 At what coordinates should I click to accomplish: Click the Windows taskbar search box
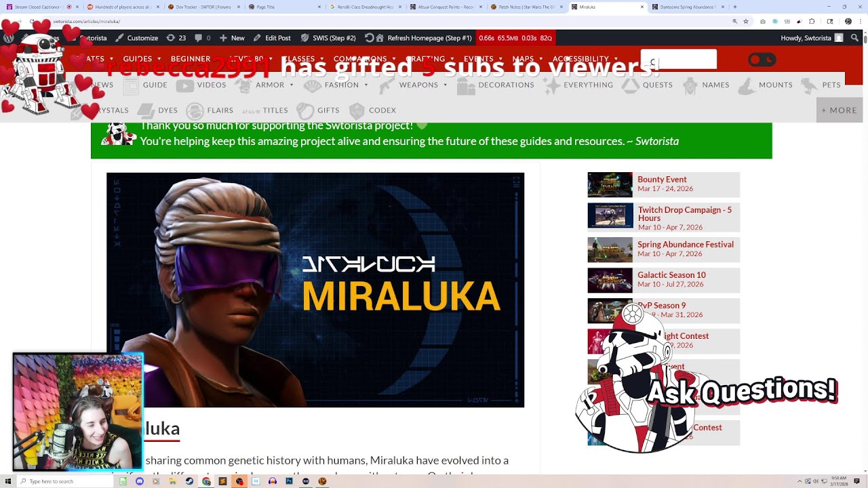click(64, 481)
